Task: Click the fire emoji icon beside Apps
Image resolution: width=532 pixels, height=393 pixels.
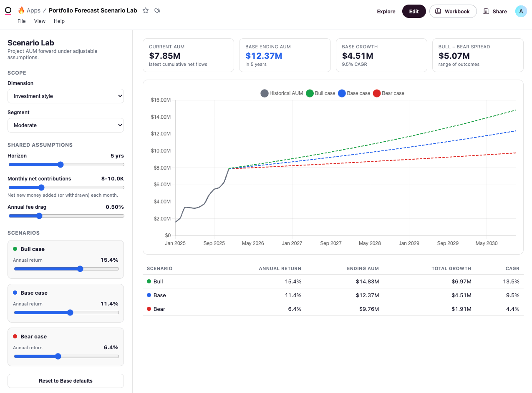Action: [x=21, y=10]
